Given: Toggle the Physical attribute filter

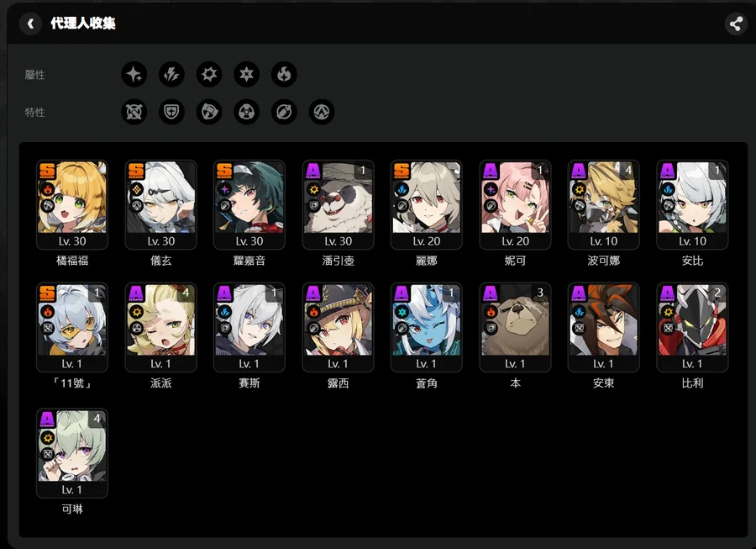Looking at the screenshot, I should click(x=209, y=74).
